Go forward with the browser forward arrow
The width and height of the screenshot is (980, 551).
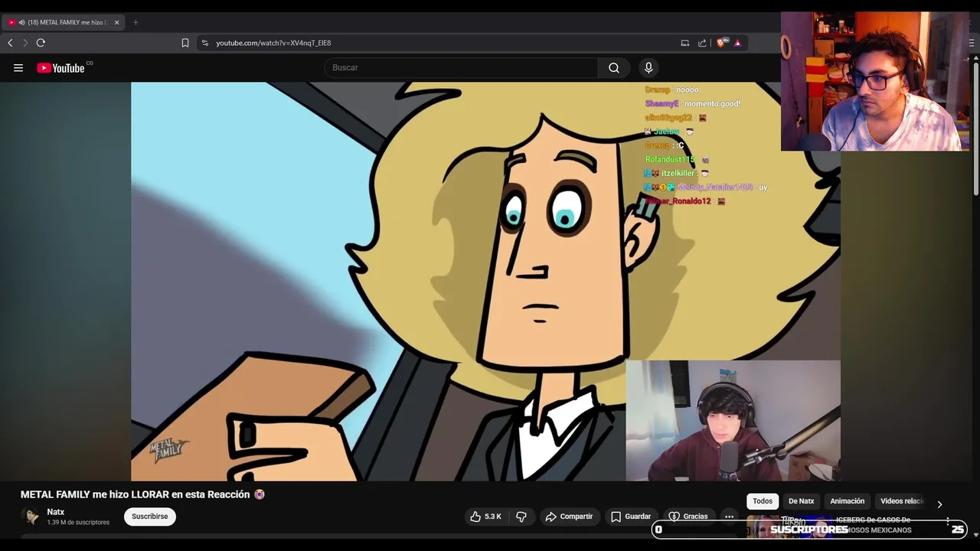(x=25, y=43)
